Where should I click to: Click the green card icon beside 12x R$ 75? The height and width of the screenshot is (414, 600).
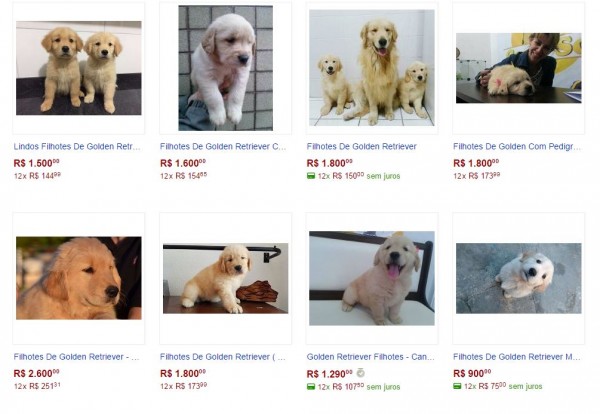[x=457, y=386]
